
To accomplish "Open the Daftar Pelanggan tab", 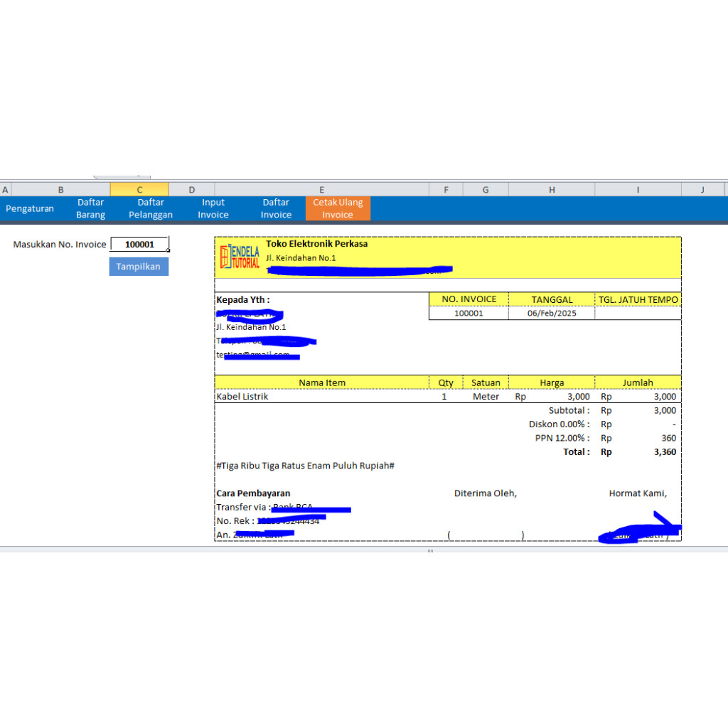I will 151,208.
